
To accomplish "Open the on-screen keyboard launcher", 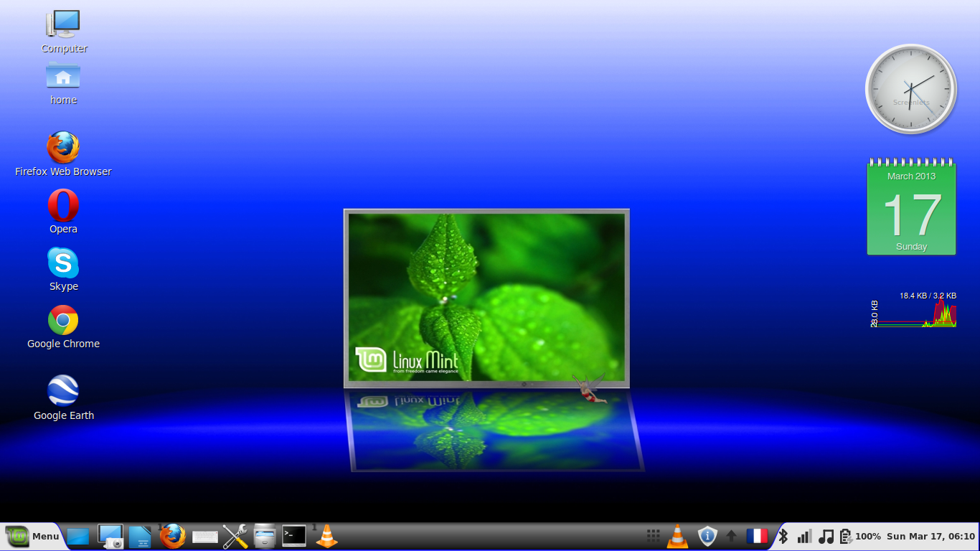I will [205, 537].
